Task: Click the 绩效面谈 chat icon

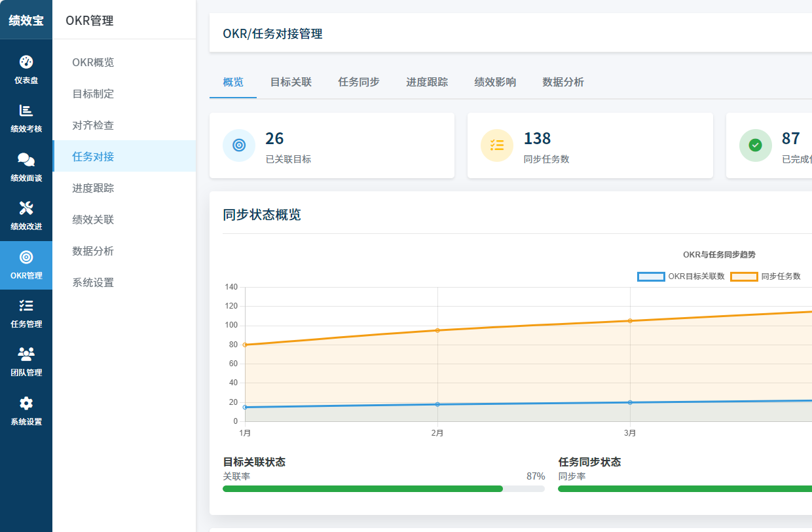Action: pos(26,159)
